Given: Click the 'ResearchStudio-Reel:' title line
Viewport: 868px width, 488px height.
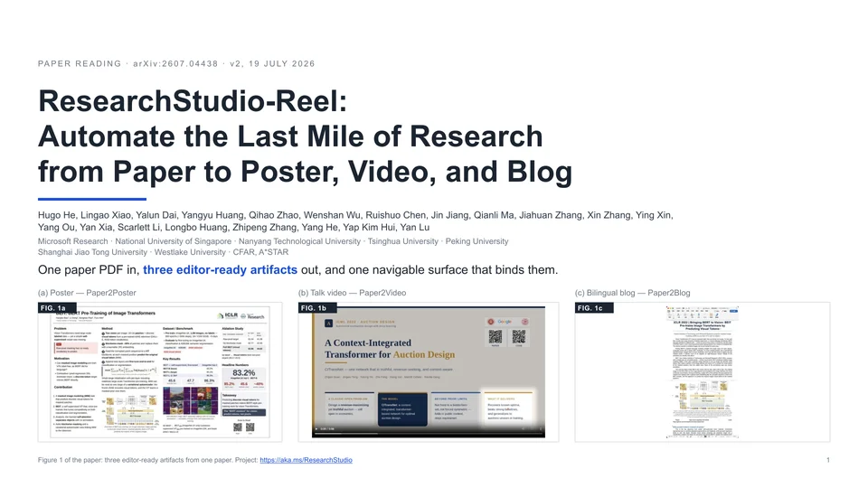Looking at the screenshot, I should point(193,100).
